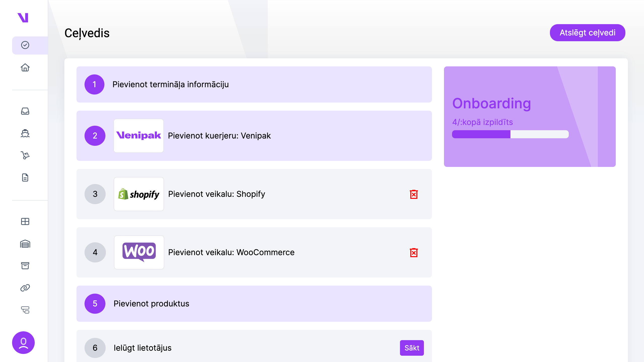Click step number 2 circle

(x=95, y=136)
